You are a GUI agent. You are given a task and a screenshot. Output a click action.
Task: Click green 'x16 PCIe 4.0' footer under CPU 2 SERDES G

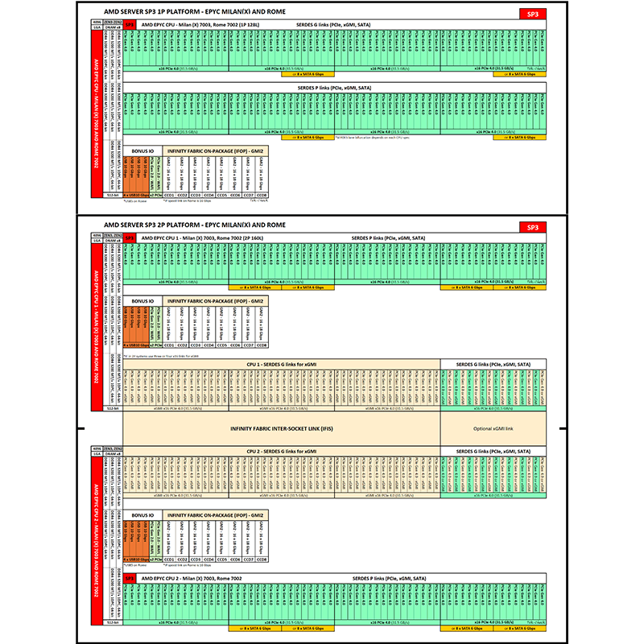coord(493,495)
